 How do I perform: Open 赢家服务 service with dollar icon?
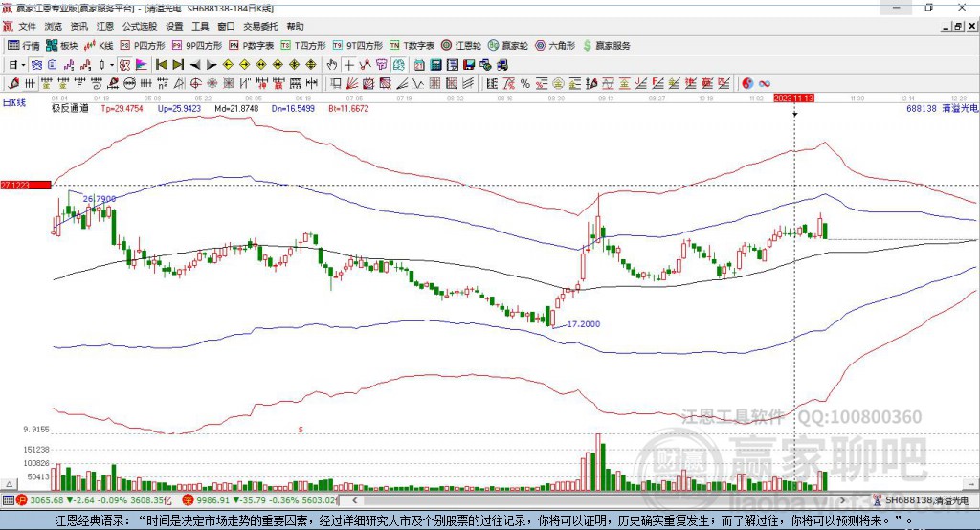pos(607,46)
